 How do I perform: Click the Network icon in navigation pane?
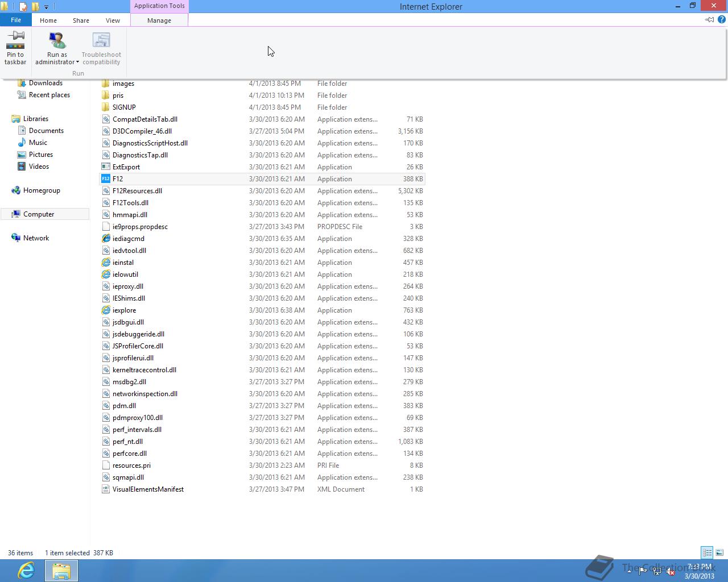point(16,238)
